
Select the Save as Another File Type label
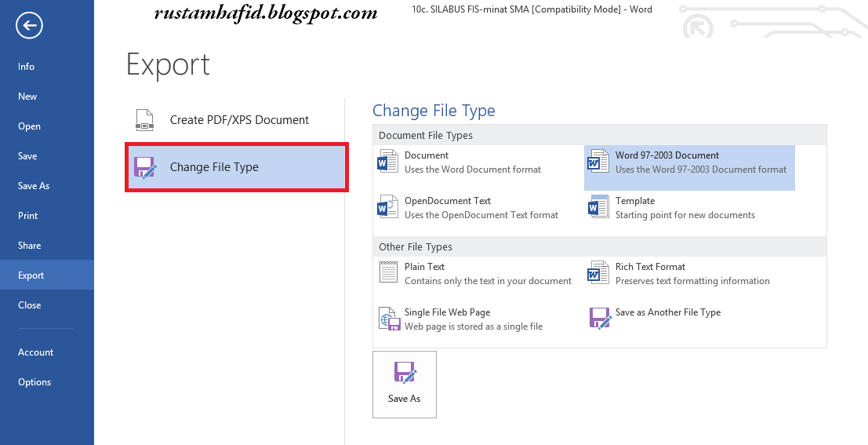[x=668, y=312]
